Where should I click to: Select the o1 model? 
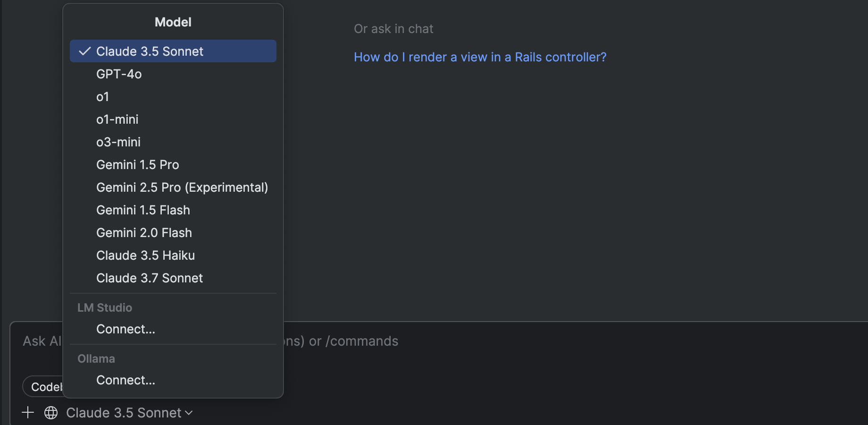tap(103, 97)
